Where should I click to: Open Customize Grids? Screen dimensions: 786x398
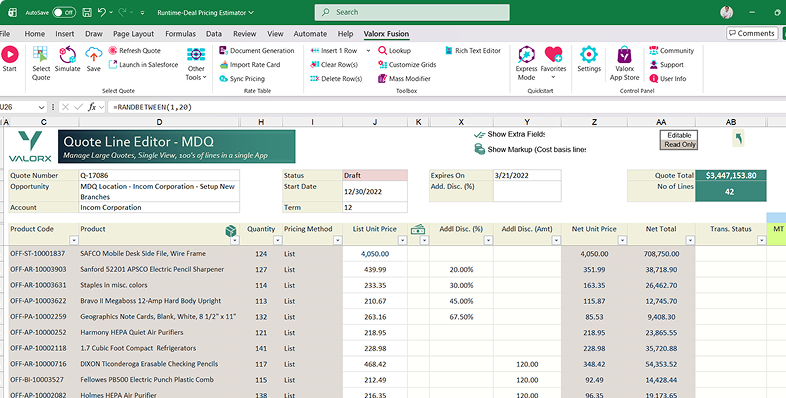pos(407,65)
